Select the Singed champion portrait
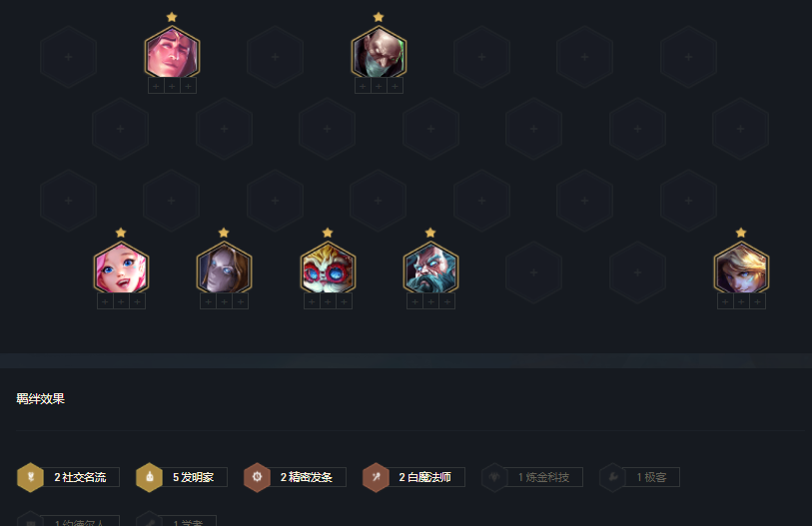 click(379, 53)
